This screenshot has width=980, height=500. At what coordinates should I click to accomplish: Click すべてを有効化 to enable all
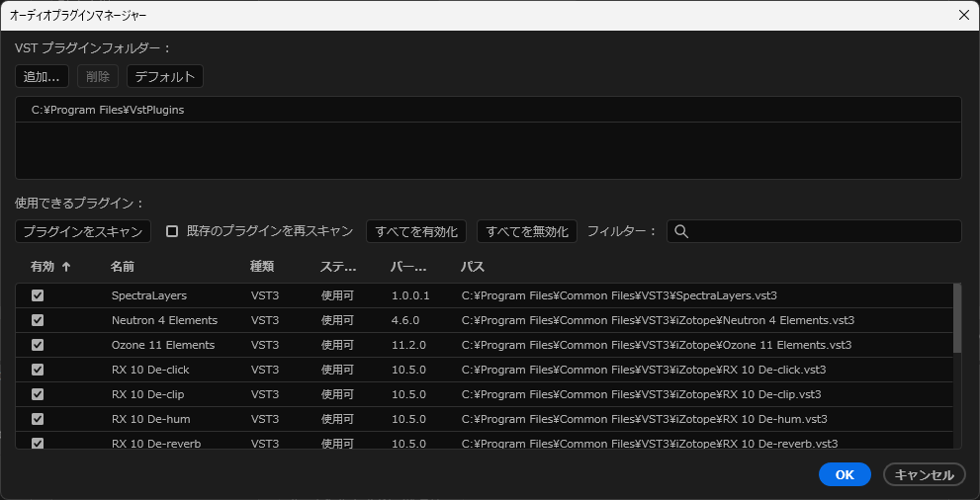tap(416, 231)
